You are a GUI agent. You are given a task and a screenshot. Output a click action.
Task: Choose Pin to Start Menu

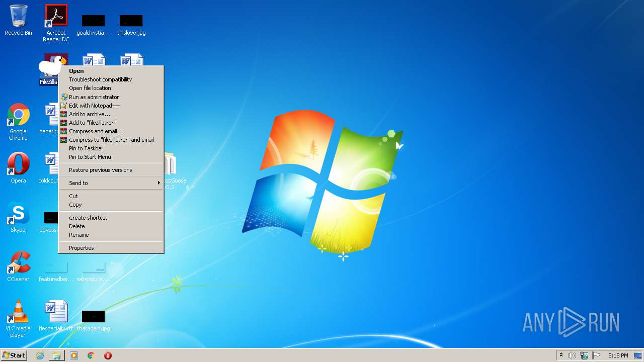pyautogui.click(x=111, y=157)
